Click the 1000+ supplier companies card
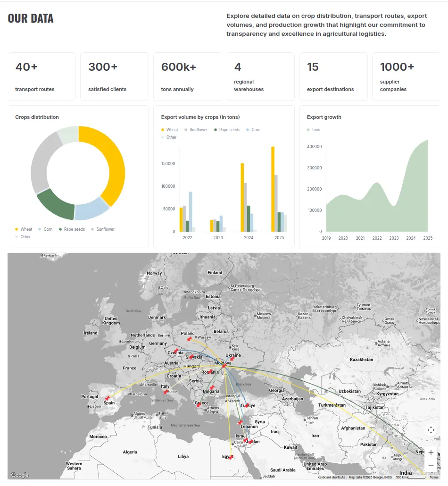Image resolution: width=448 pixels, height=486 pixels. point(406,76)
